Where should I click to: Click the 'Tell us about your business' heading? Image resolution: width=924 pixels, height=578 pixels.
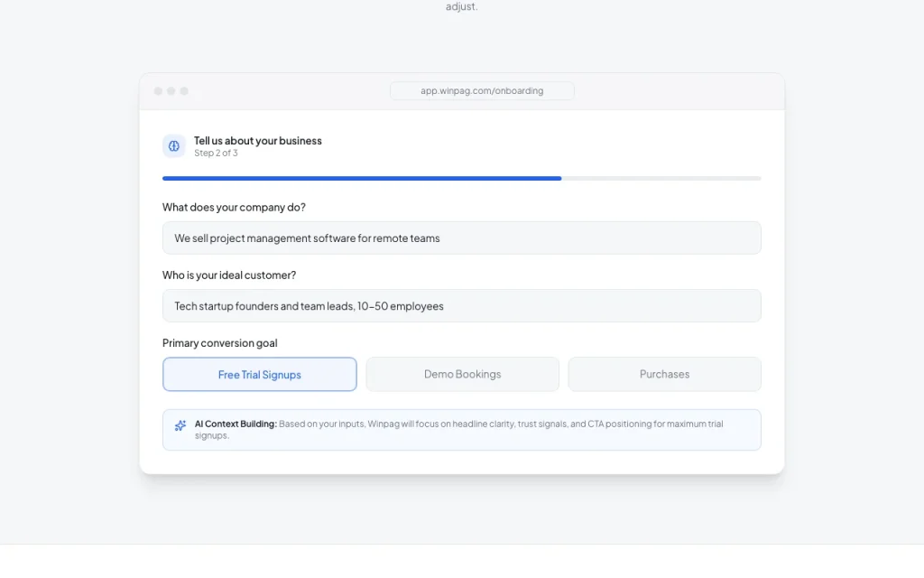point(258,140)
